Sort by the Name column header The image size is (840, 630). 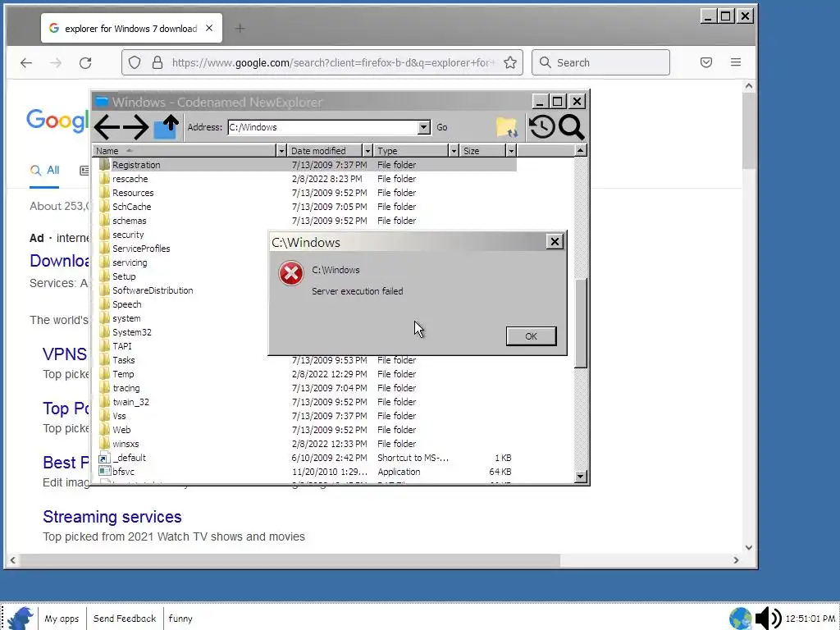click(x=185, y=151)
